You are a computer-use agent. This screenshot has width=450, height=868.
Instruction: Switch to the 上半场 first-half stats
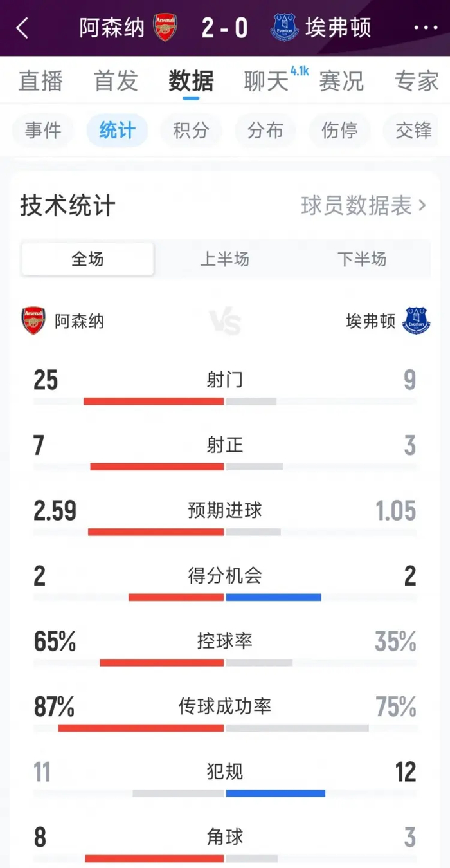point(226,259)
